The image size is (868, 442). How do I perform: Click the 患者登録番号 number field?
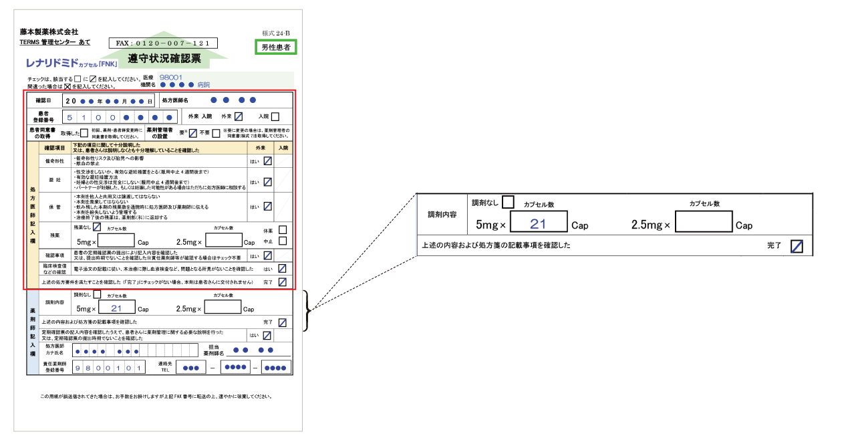(x=120, y=116)
